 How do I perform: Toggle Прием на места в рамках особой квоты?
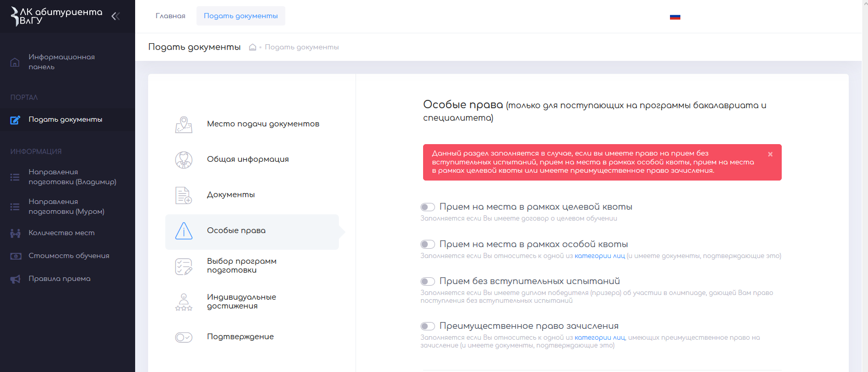click(428, 245)
